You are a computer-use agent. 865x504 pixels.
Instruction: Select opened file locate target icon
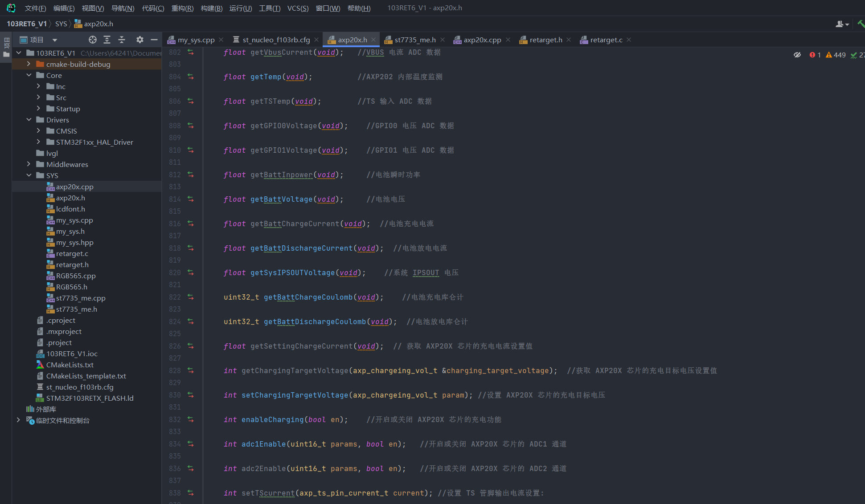tap(93, 40)
